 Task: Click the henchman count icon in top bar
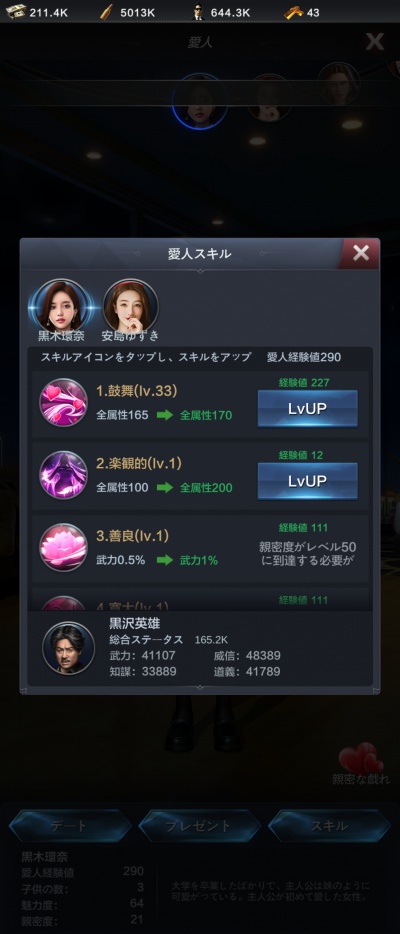click(x=198, y=11)
